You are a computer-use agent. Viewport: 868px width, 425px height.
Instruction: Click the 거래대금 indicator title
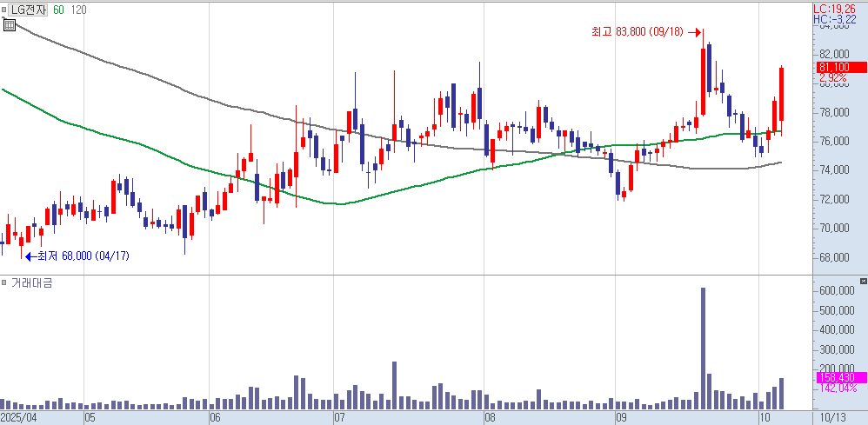point(31,283)
